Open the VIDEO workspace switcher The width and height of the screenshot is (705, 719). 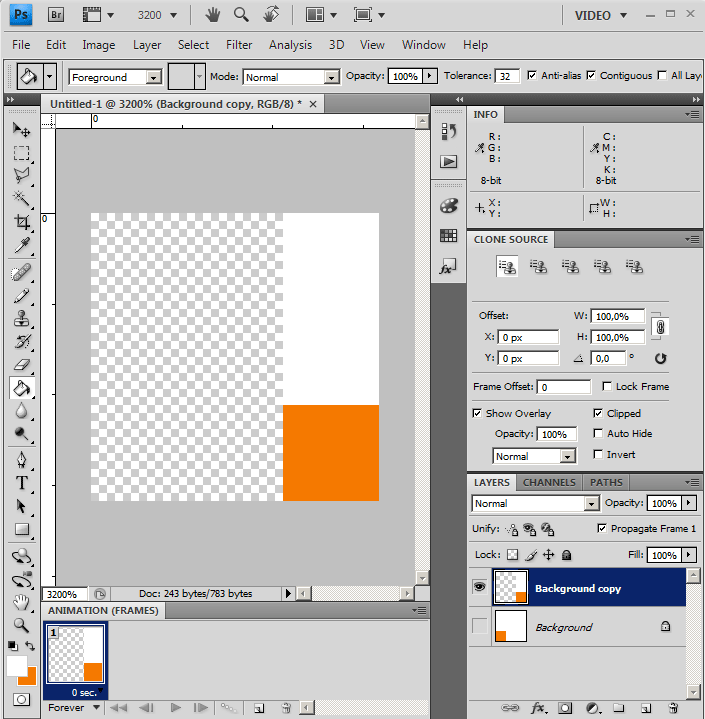(601, 15)
